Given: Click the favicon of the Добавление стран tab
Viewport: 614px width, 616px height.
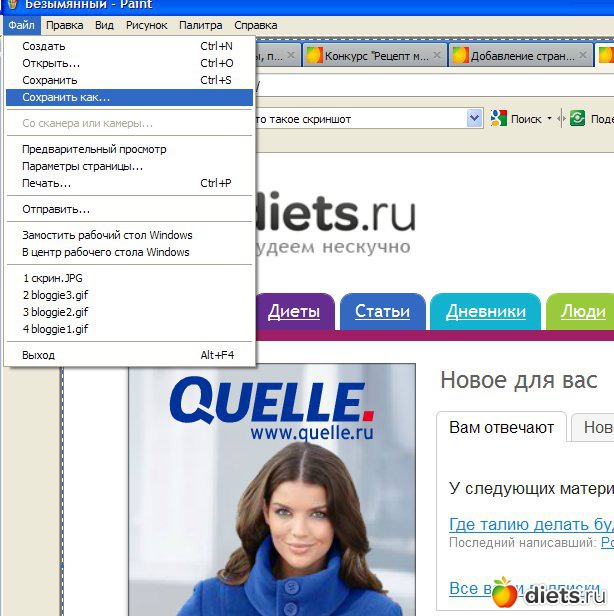Looking at the screenshot, I should pyautogui.click(x=461, y=56).
